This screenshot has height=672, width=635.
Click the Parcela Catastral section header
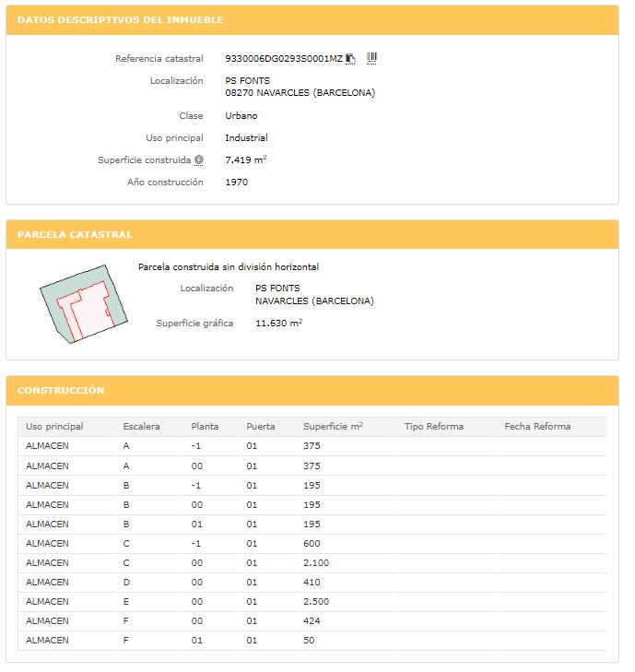tap(75, 235)
